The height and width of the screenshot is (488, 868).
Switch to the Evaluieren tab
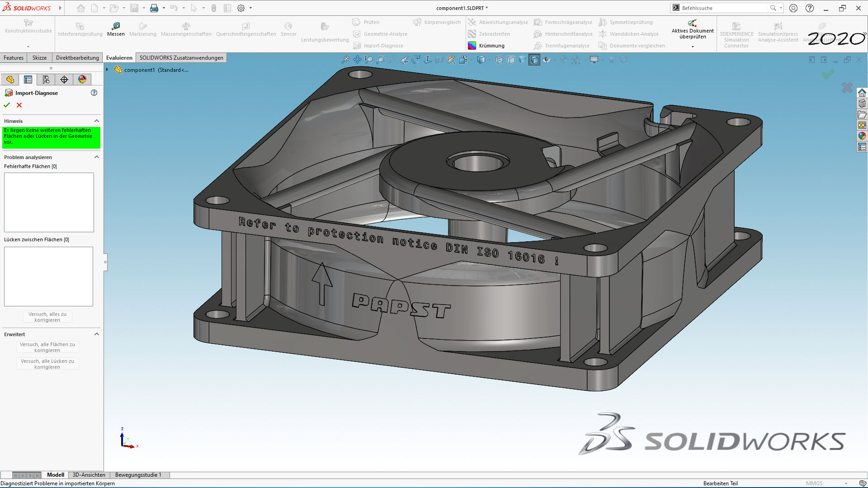[119, 58]
